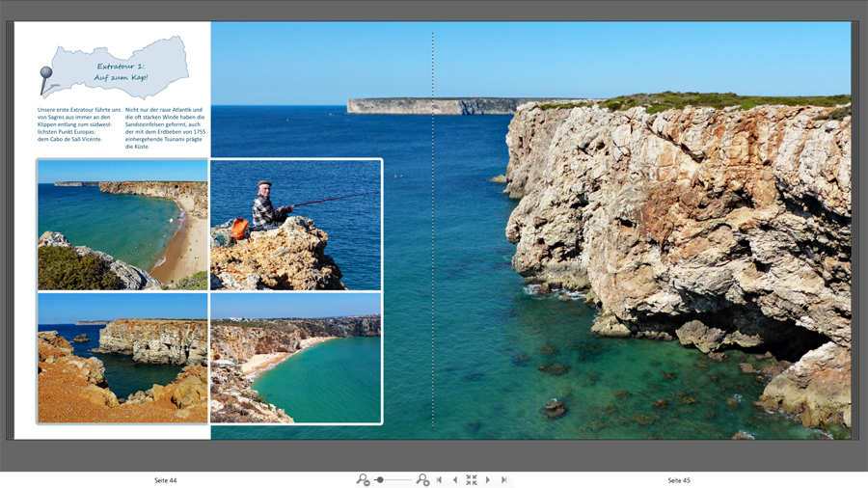Click the zoom in magnifier icon

click(x=422, y=479)
